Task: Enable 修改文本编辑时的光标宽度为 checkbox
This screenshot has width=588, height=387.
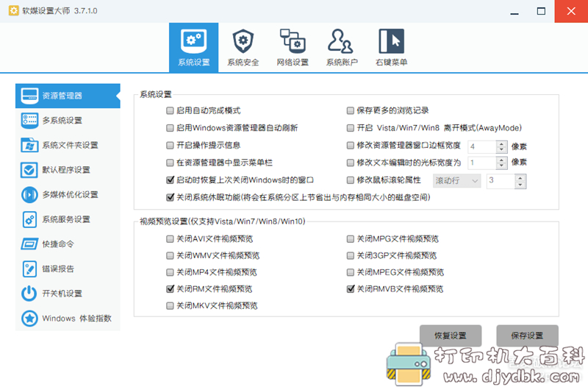Action: (351, 163)
